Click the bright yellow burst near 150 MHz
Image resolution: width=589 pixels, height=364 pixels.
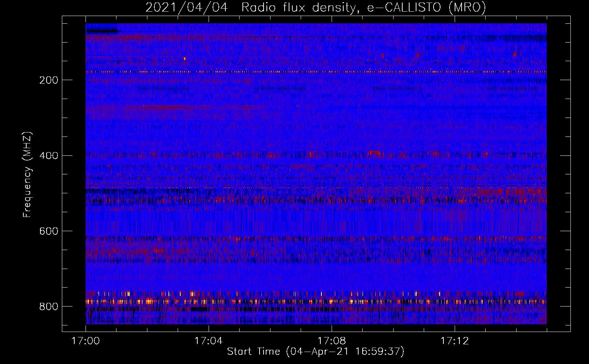(x=185, y=58)
